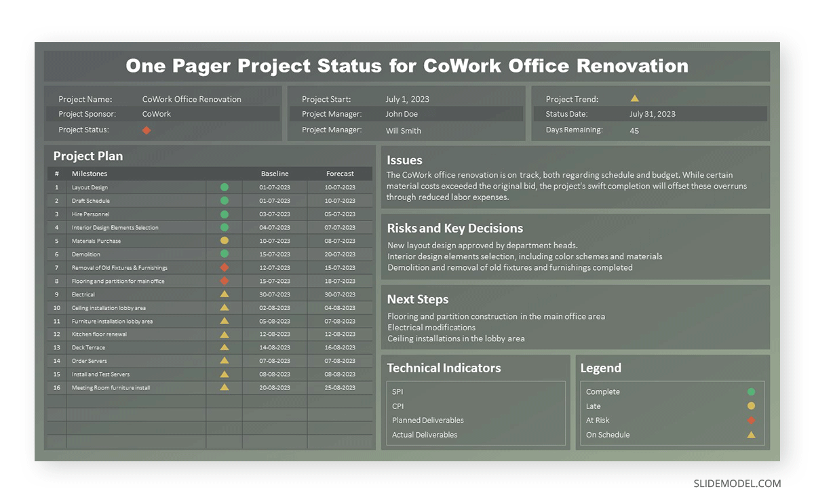Viewport: 814px width, 504px height.
Task: Click the Project Sponsor value 'CoWork'
Action: click(x=157, y=114)
